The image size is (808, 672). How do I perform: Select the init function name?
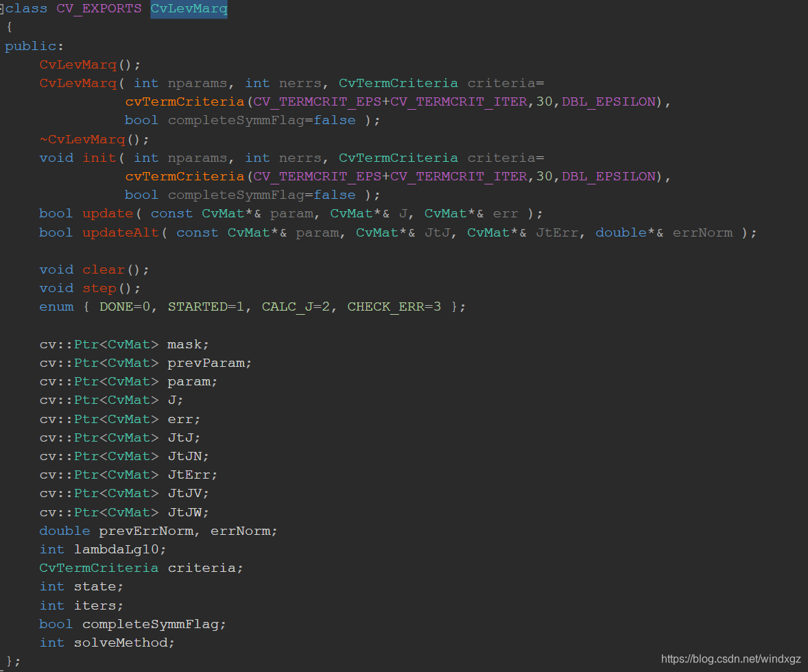(x=99, y=158)
